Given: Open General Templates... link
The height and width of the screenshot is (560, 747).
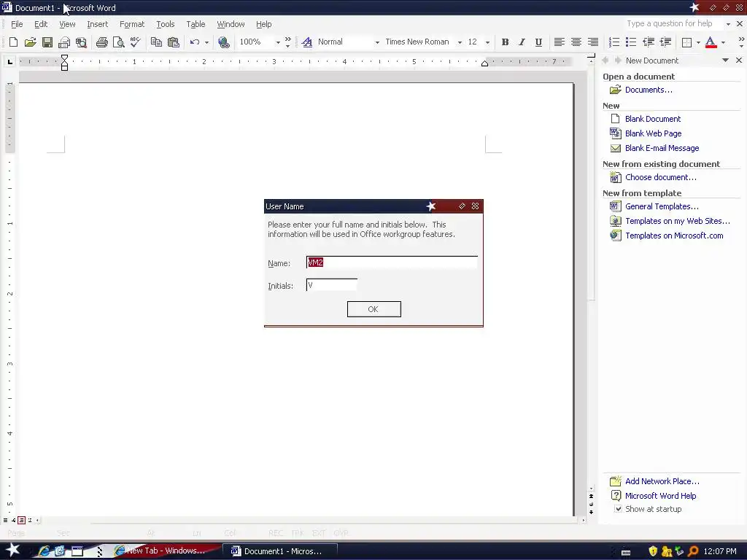Looking at the screenshot, I should click(x=662, y=206).
